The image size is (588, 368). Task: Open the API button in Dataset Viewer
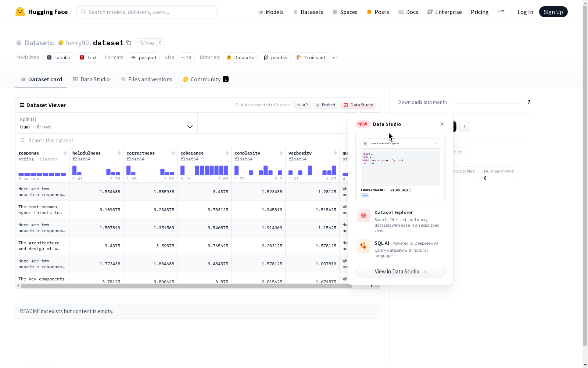302,105
